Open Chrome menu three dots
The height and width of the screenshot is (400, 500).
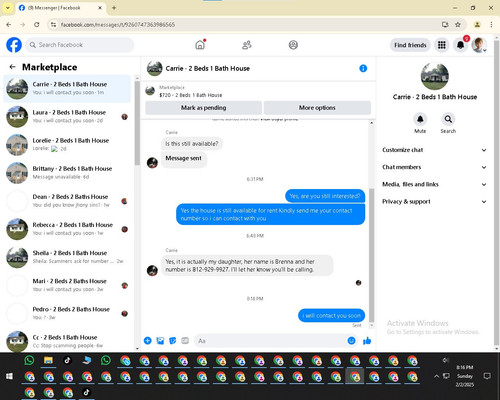point(491,25)
